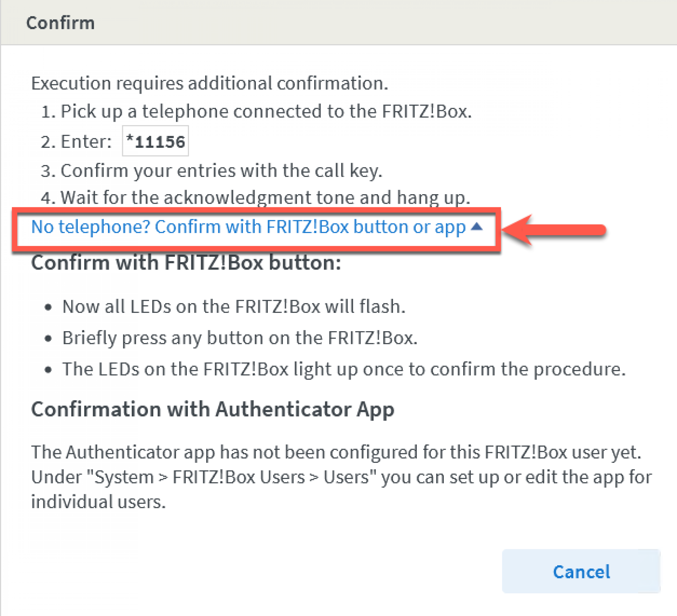Open the confirmation alternatives via the triangle indicator
677x616 pixels.
point(478,227)
